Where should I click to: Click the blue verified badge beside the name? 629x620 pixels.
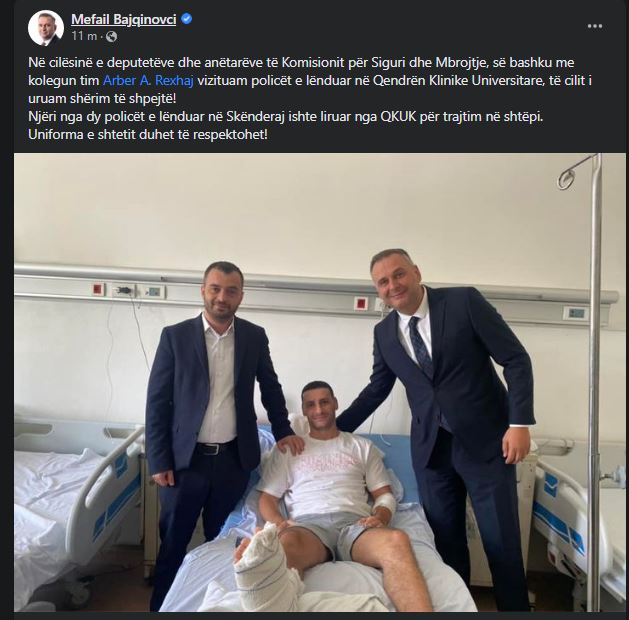187,18
